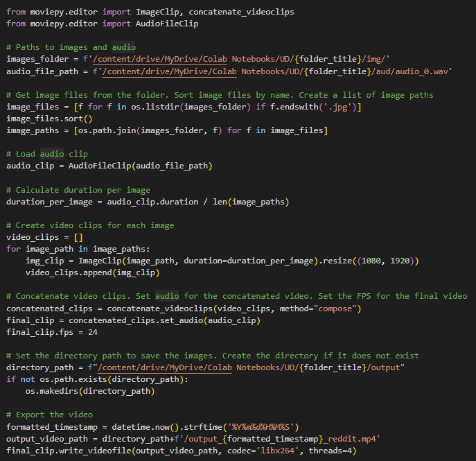The height and width of the screenshot is (461, 476).
Task: Click '/output' at the end of the directory_path string
Action: (383, 368)
